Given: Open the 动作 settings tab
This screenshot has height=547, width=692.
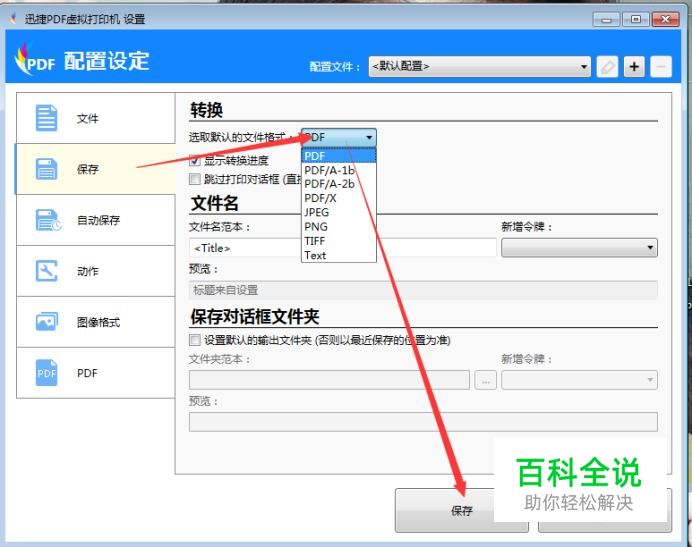Looking at the screenshot, I should (x=96, y=271).
